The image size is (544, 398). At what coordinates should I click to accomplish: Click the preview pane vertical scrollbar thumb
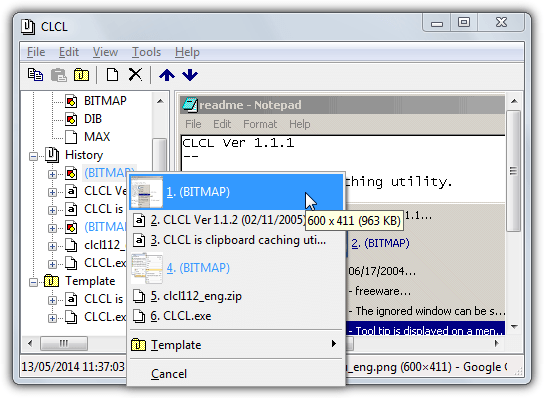point(513,171)
